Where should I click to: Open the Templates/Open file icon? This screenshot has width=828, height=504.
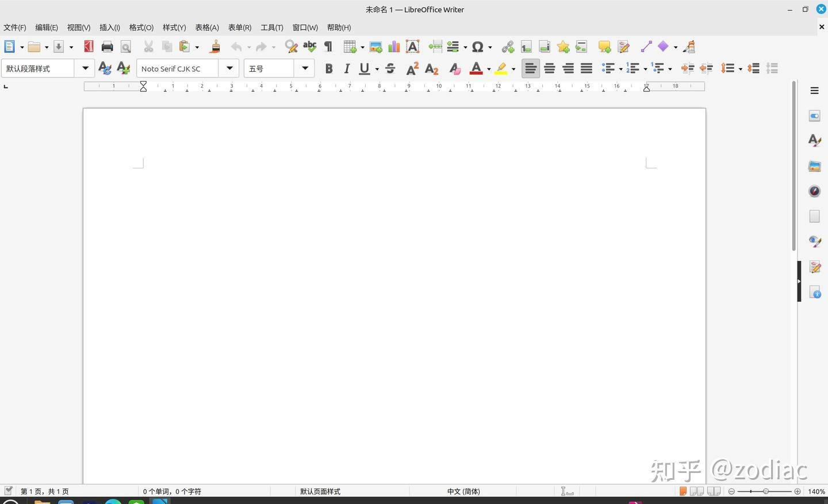coord(34,47)
